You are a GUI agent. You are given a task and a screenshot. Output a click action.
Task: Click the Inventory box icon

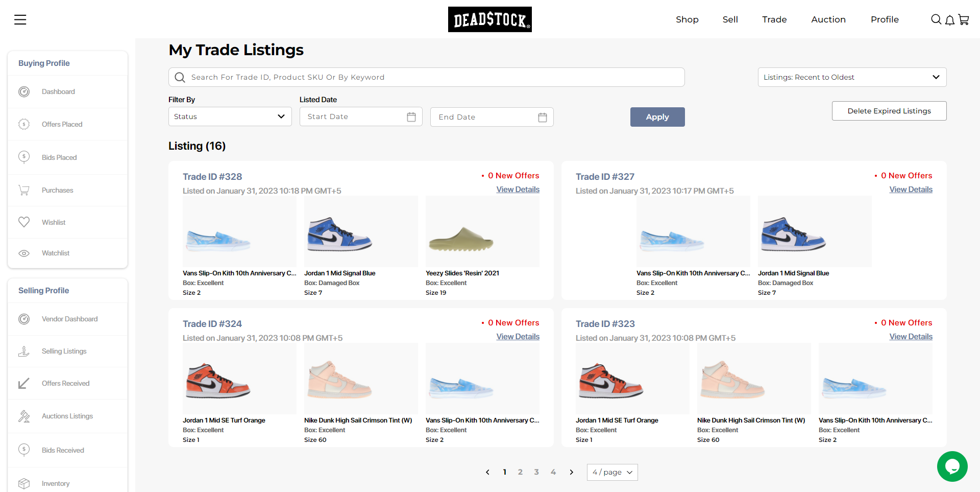(x=24, y=483)
